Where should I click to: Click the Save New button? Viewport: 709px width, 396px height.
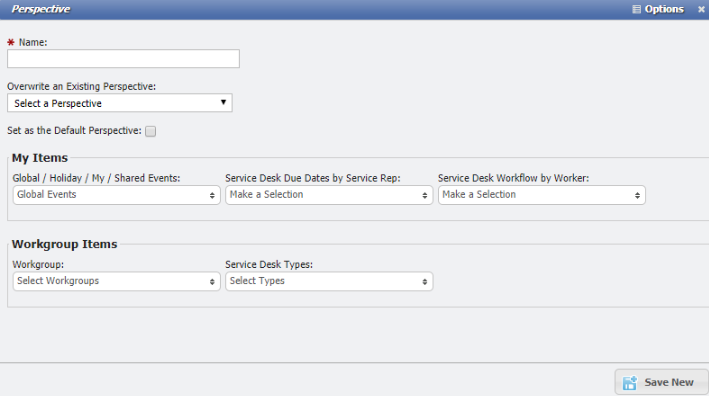pyautogui.click(x=662, y=382)
